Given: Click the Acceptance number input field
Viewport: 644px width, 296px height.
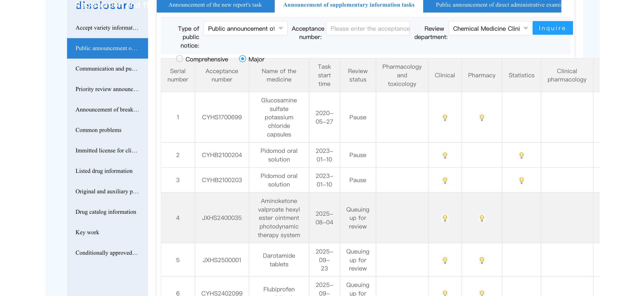Looking at the screenshot, I should [368, 28].
